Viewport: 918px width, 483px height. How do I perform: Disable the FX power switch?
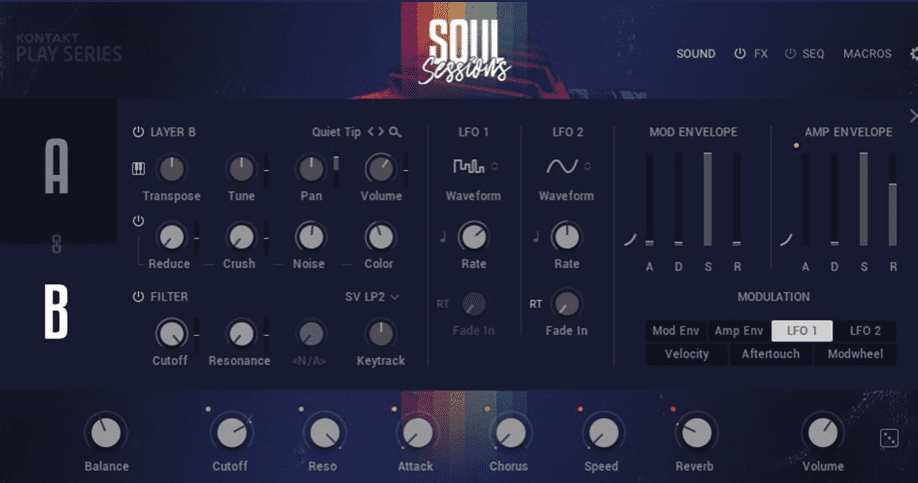[x=740, y=54]
